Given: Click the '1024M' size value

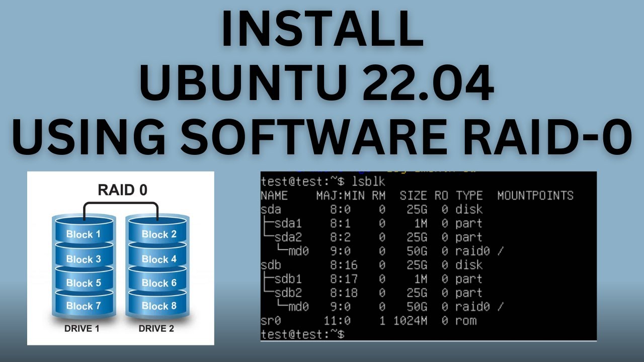Looking at the screenshot, I should (410, 321).
